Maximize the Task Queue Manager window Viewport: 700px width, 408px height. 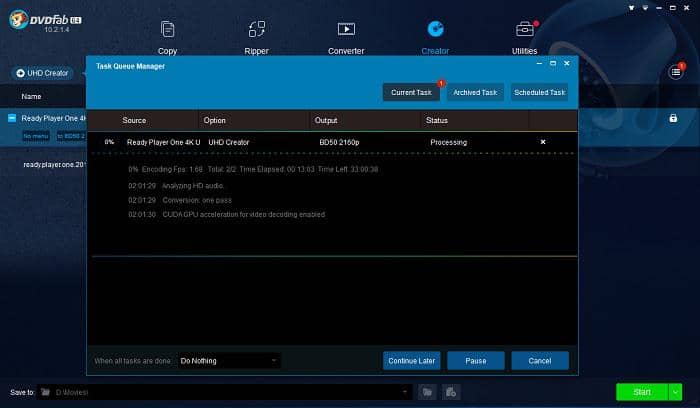553,64
